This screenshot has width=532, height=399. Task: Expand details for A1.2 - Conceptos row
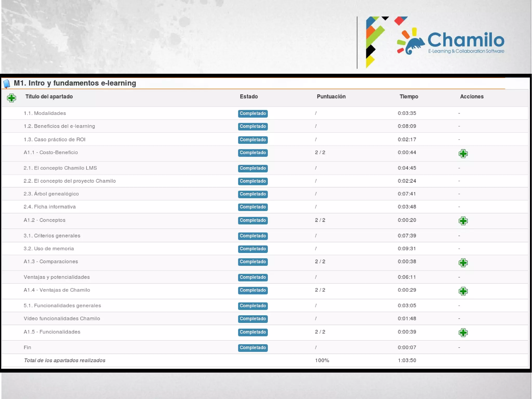[463, 221]
